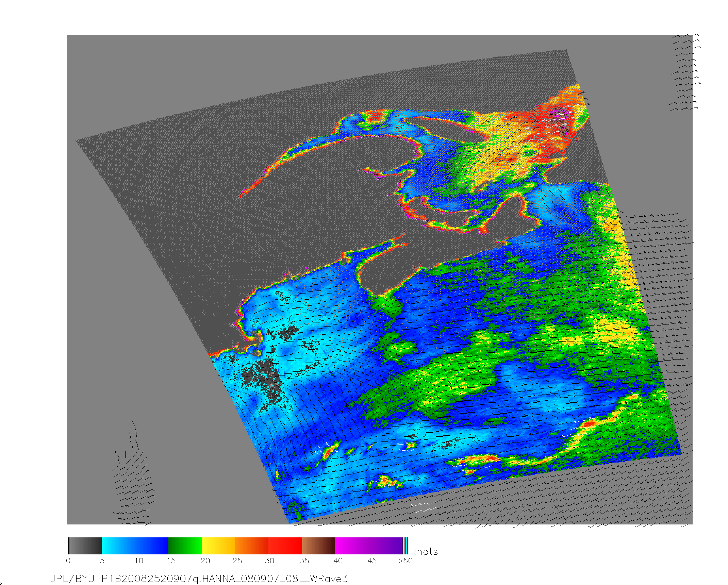
Task: Click the brown 35–40 knots color band
Action: tap(318, 546)
